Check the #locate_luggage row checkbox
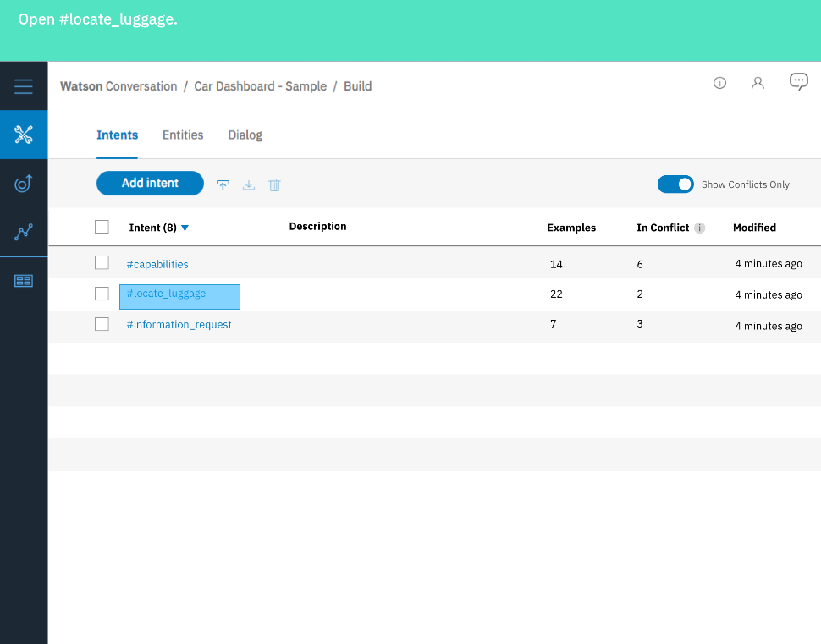This screenshot has width=821, height=644. coord(102,294)
